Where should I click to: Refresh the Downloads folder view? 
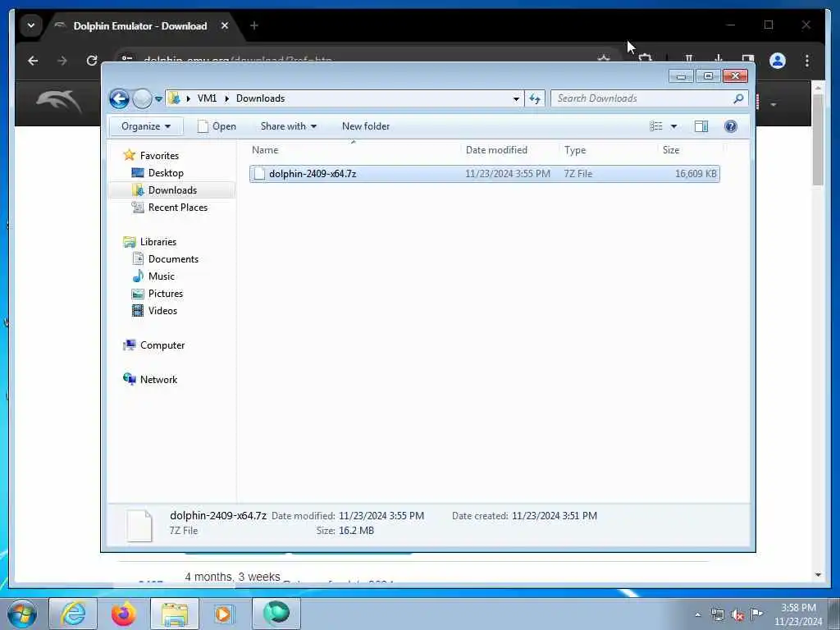pyautogui.click(x=535, y=98)
